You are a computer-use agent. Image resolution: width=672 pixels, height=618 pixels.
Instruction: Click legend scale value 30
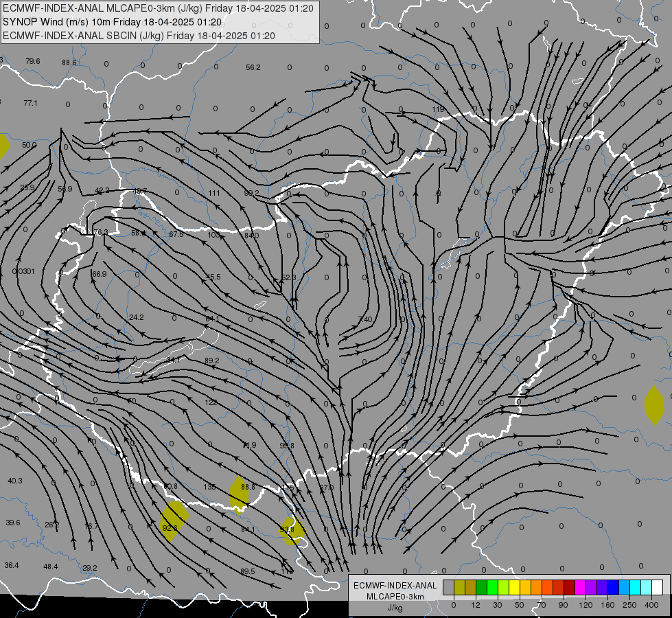(x=498, y=605)
